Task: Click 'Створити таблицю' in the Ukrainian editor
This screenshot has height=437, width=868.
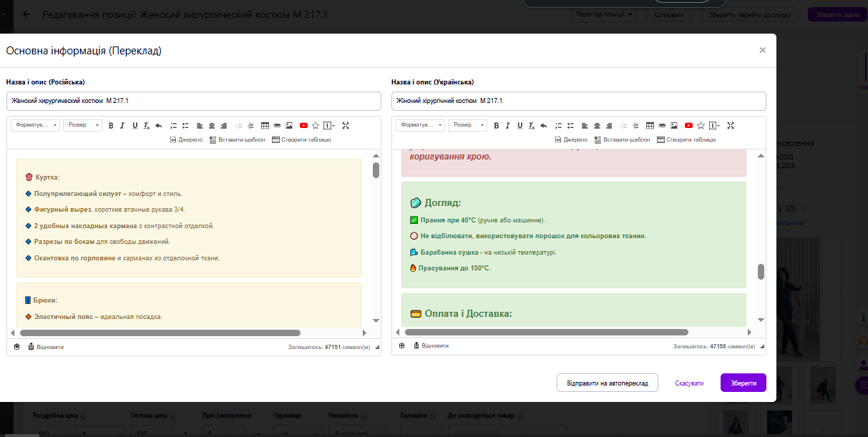Action: click(686, 139)
